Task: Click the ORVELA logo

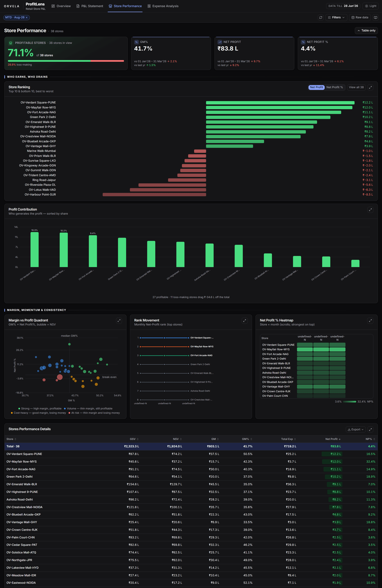Action: [x=12, y=6]
